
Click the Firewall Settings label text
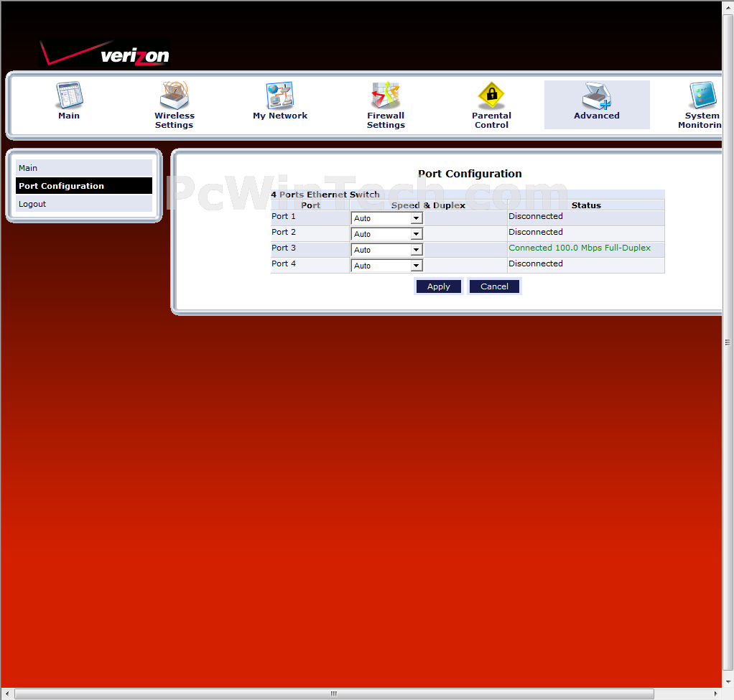coord(386,120)
